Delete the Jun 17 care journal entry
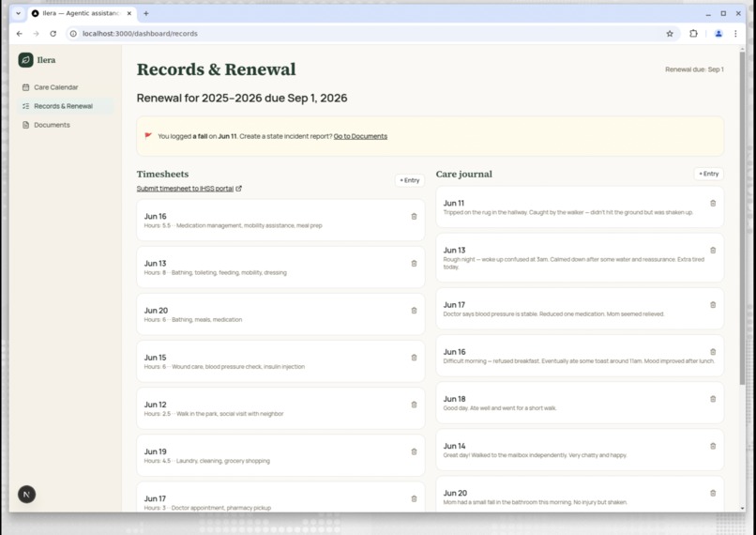Image resolution: width=756 pixels, height=535 pixels. (713, 305)
